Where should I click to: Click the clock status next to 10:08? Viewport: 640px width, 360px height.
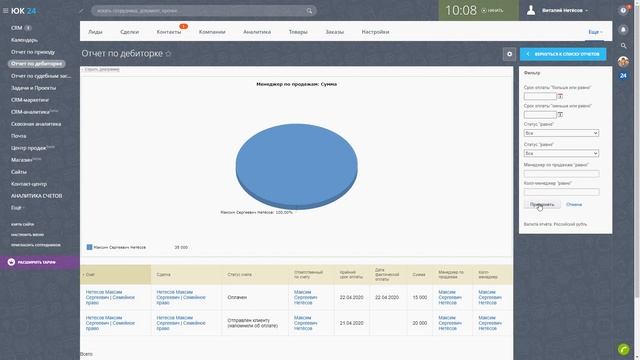492,11
